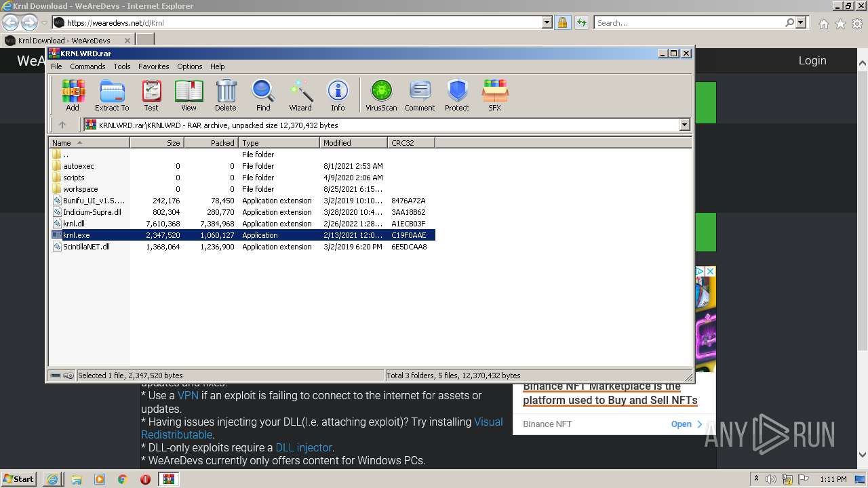Click the browser Forward button

click(x=29, y=22)
